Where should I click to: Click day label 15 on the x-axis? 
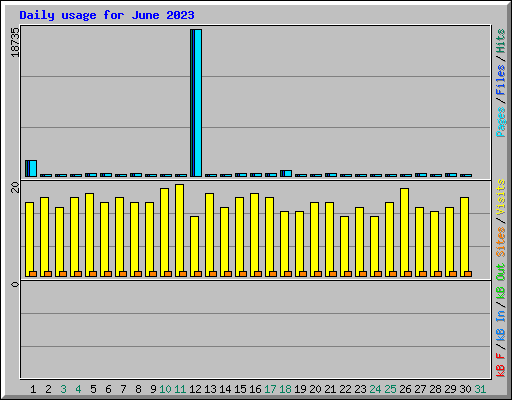(x=240, y=389)
